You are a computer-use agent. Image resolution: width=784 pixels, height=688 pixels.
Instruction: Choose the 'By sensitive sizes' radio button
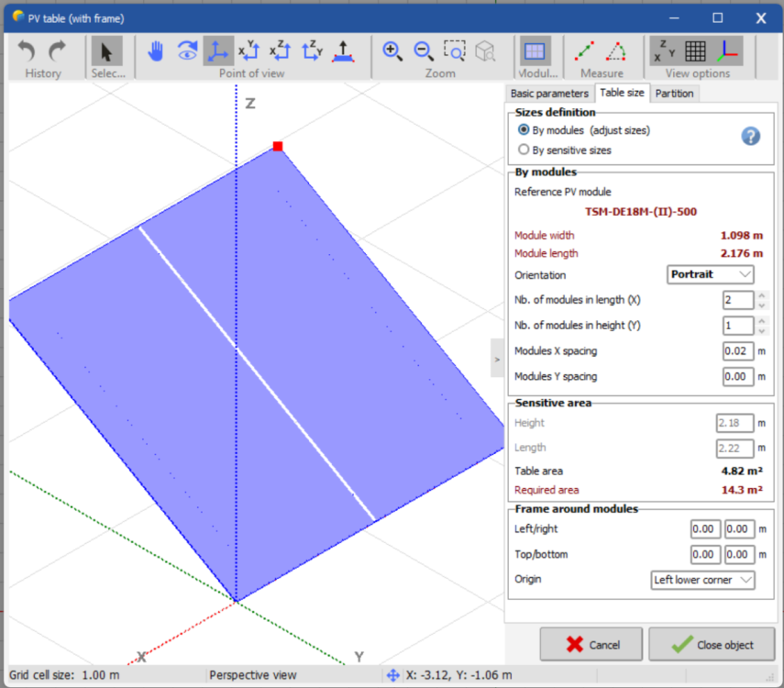click(x=525, y=150)
